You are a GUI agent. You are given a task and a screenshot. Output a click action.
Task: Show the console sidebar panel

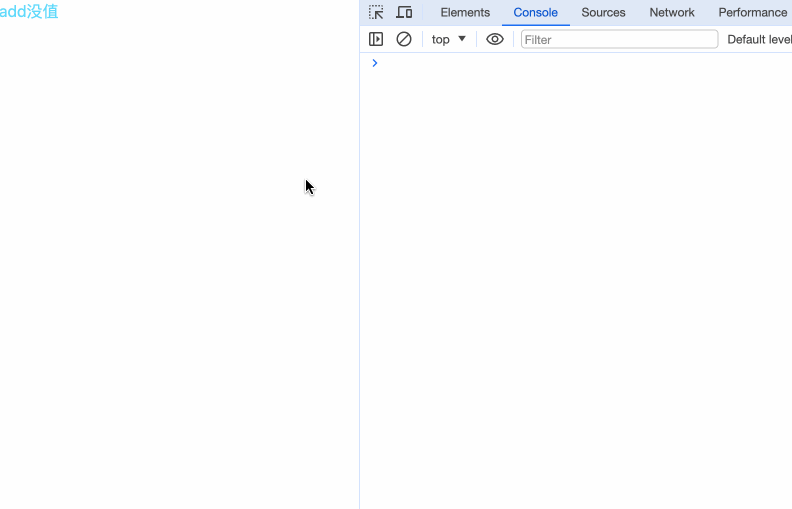[376, 39]
